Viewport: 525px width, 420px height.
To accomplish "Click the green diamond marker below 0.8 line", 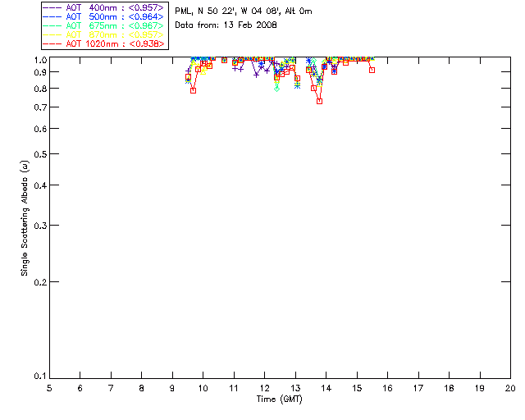I will [x=276, y=89].
